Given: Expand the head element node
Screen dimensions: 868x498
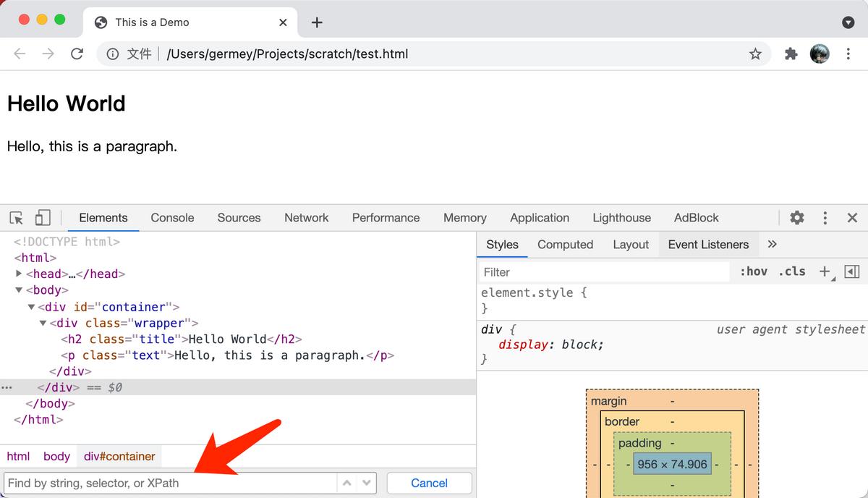Looking at the screenshot, I should (x=20, y=274).
